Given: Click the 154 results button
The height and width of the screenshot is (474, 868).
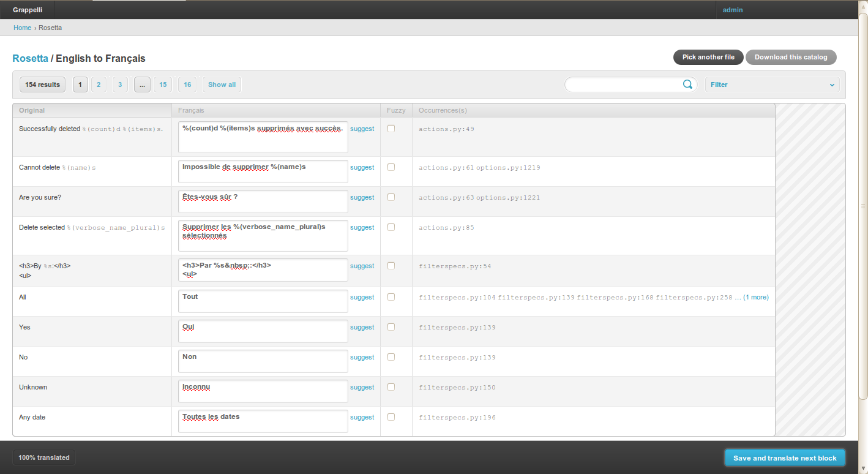Looking at the screenshot, I should [42, 85].
